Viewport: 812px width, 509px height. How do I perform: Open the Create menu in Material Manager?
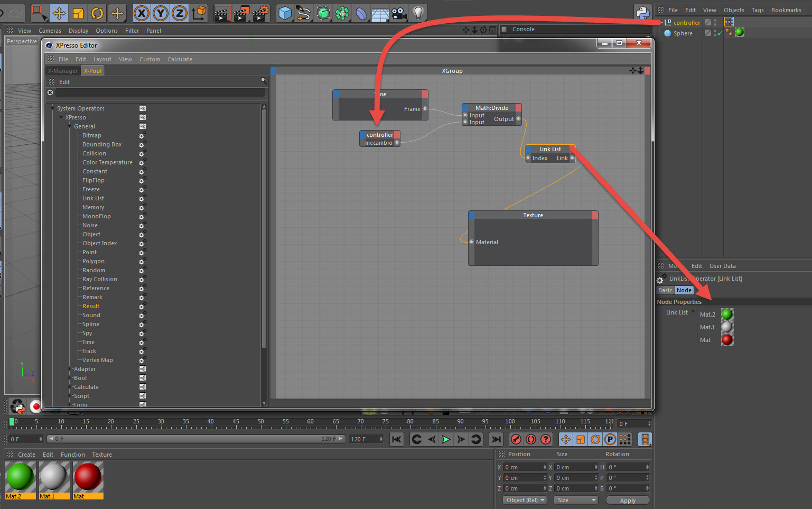point(26,455)
